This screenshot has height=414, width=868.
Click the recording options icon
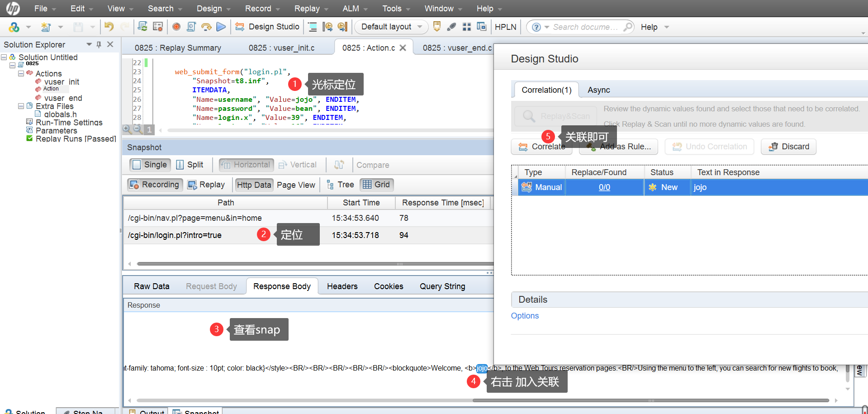[157, 27]
